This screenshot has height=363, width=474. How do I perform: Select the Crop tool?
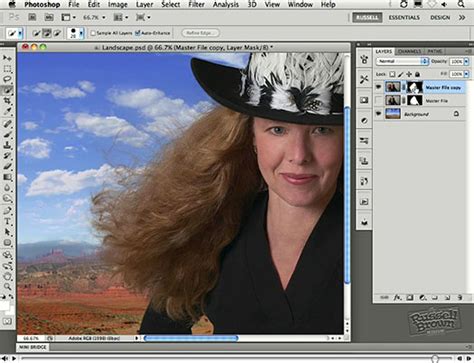[7, 101]
